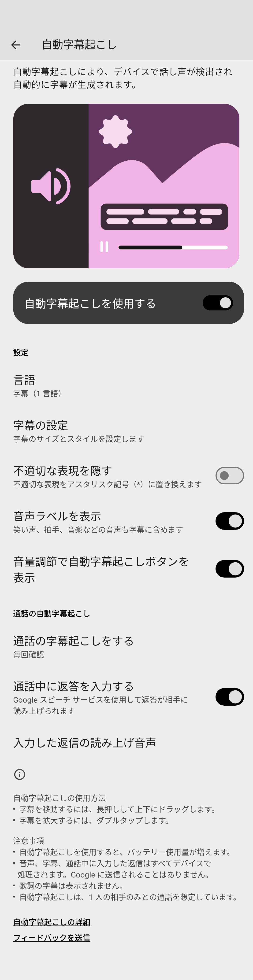Switch off 通話中に返答を入力する
The image size is (253, 980).
tap(229, 696)
